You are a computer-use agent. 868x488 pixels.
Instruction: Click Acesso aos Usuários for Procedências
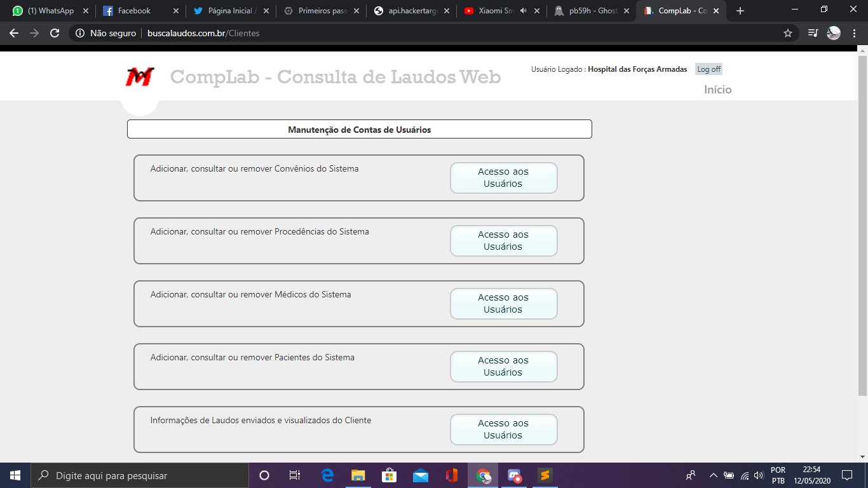pos(503,241)
